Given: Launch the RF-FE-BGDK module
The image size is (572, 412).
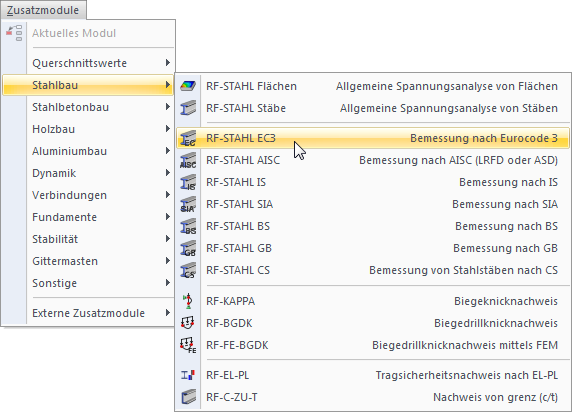Looking at the screenshot, I should click(373, 345).
